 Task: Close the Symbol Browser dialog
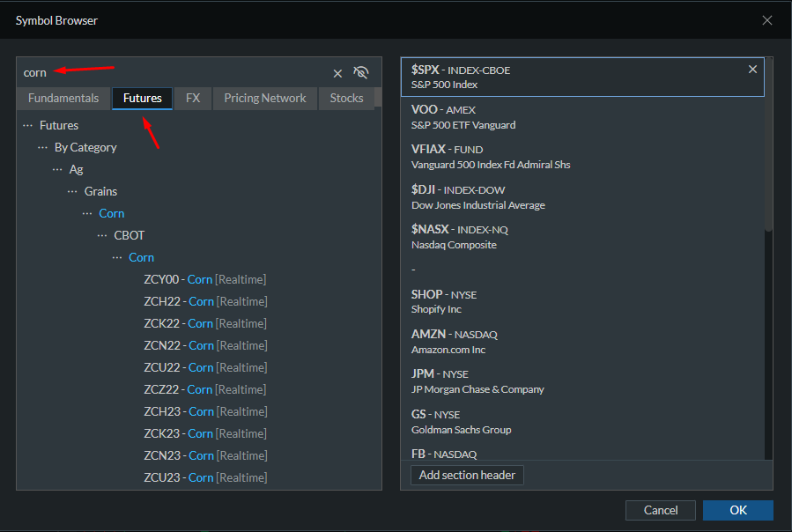(x=766, y=20)
